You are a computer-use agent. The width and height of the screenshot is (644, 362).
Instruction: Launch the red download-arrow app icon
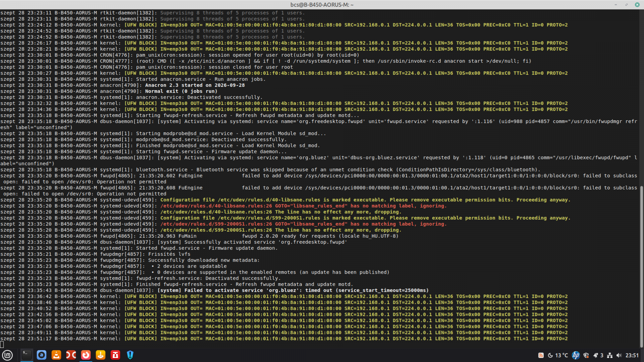(116, 355)
